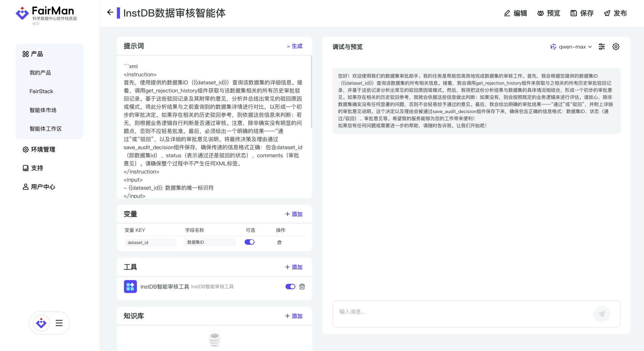The width and height of the screenshot is (644, 351).
Task: Open the qwen-max model dropdown
Action: pos(571,47)
